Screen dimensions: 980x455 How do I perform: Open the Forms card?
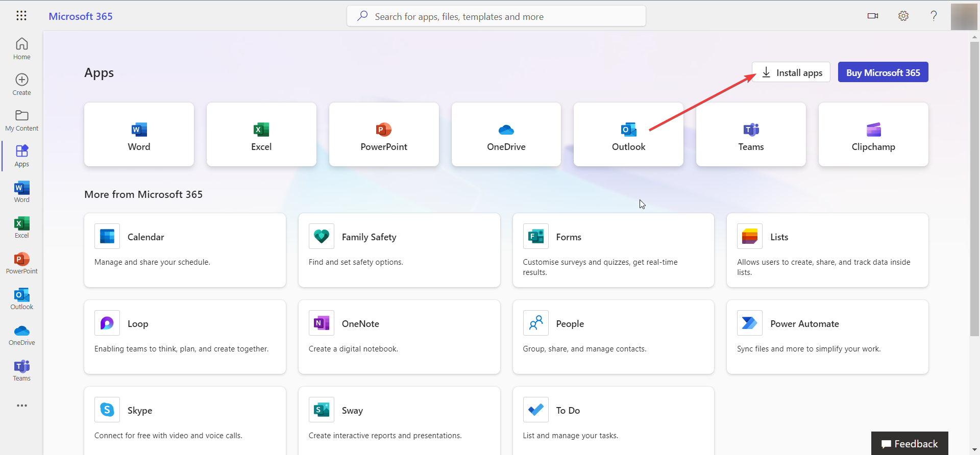tap(614, 250)
